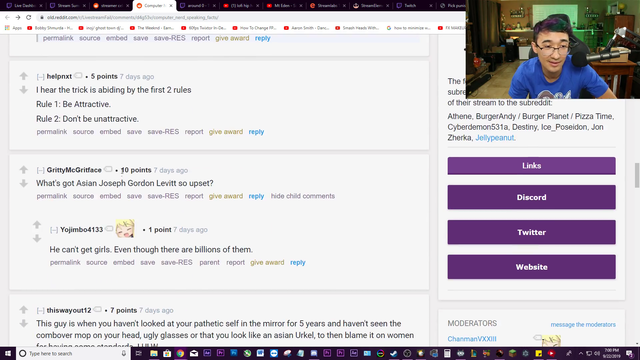
Task: Downvote helpnxt's comment
Action: tap(24, 90)
